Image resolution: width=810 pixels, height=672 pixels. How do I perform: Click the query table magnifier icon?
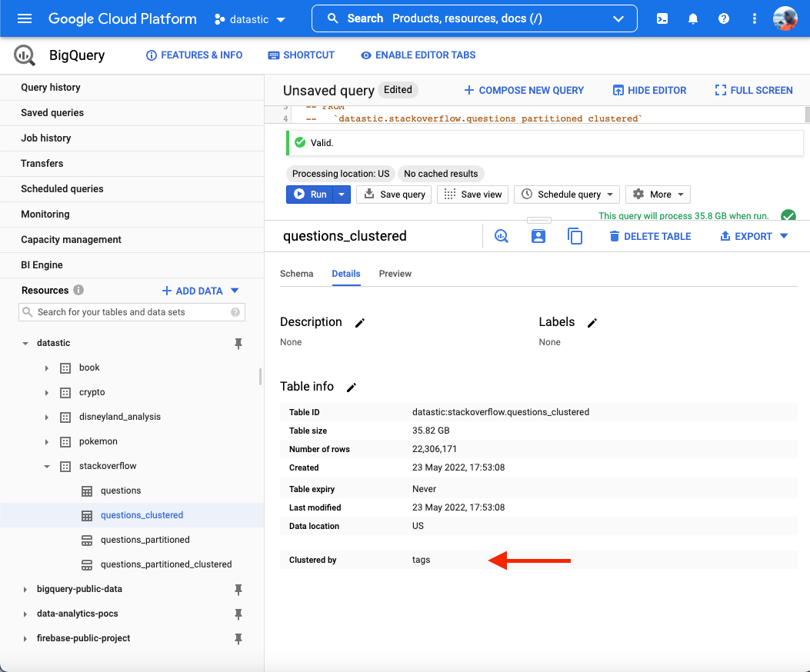[x=502, y=236]
